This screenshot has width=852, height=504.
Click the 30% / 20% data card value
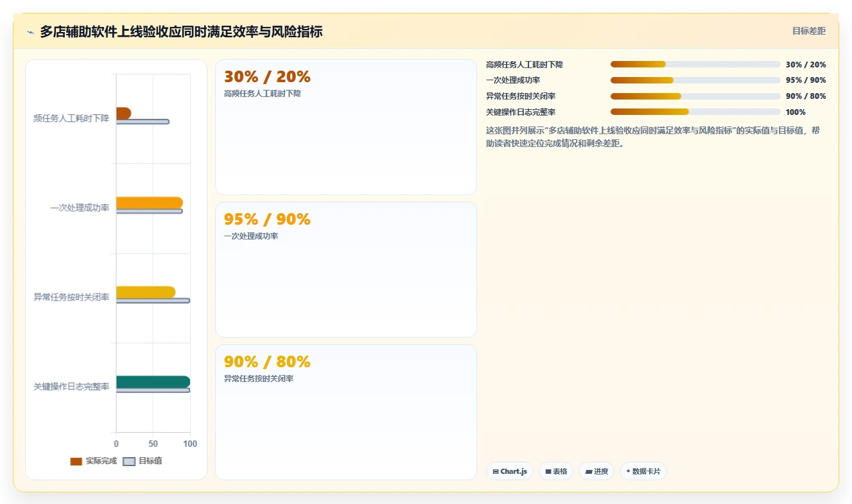(267, 77)
